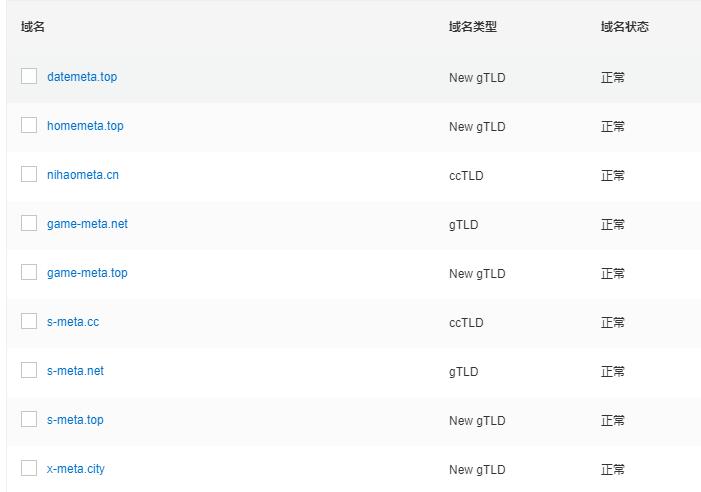Mark the s-meta.top checkbox
Image resolution: width=701 pixels, height=492 pixels.
[x=29, y=419]
